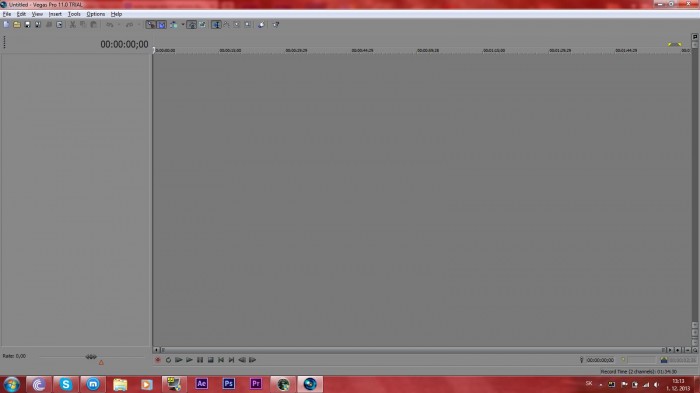Open the Tools menu
Image resolution: width=700 pixels, height=393 pixels.
[x=74, y=14]
